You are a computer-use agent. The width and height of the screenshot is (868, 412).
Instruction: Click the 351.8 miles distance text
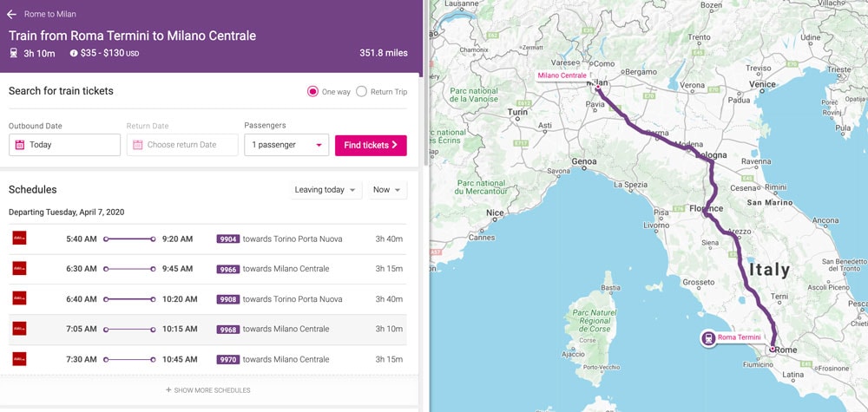[x=384, y=53]
